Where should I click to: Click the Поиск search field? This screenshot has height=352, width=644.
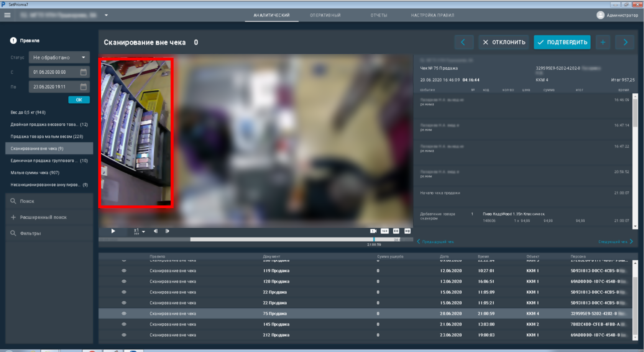pyautogui.click(x=49, y=201)
